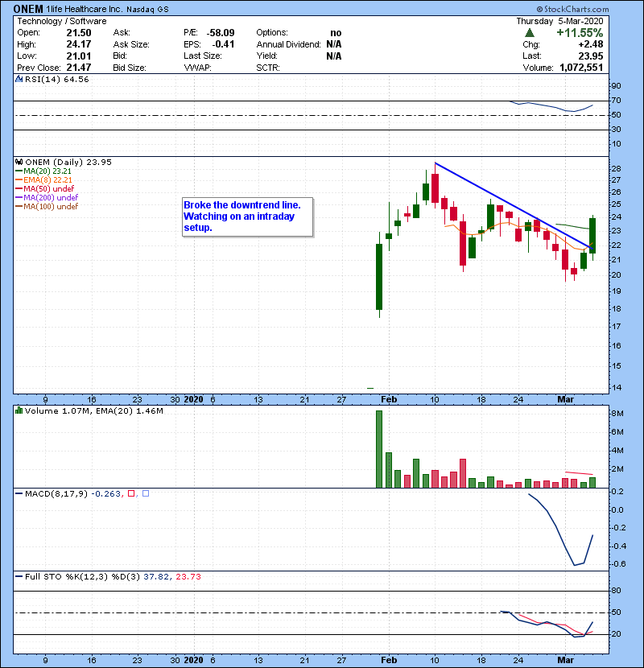Click the EPS value -0.41

pos(223,44)
